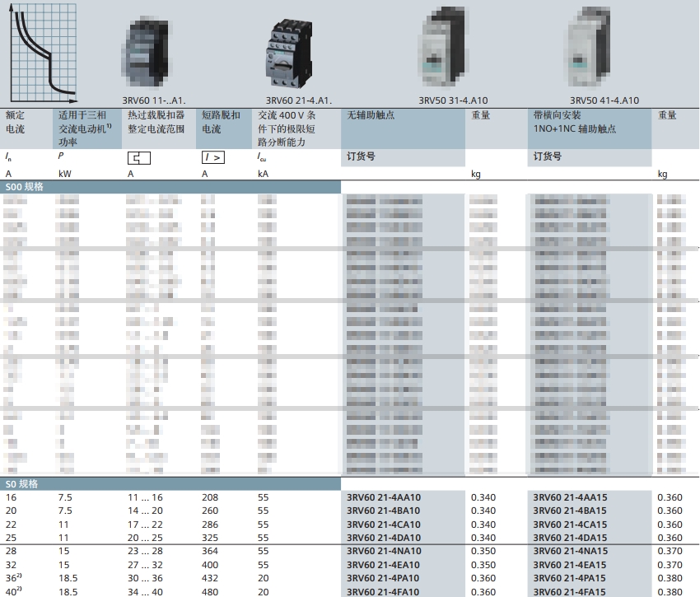Select order number 3RV60 21-4DA10
The image size is (700, 597).
384,538
